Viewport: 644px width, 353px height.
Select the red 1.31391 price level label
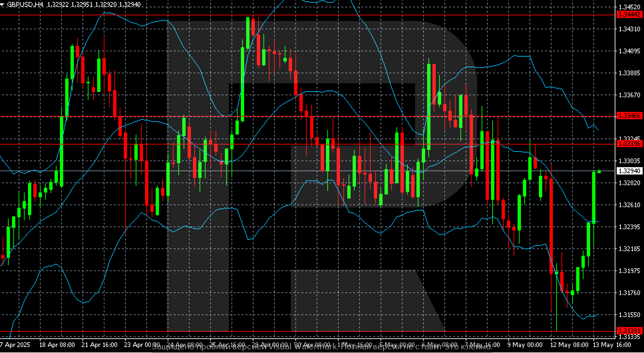[x=629, y=331]
